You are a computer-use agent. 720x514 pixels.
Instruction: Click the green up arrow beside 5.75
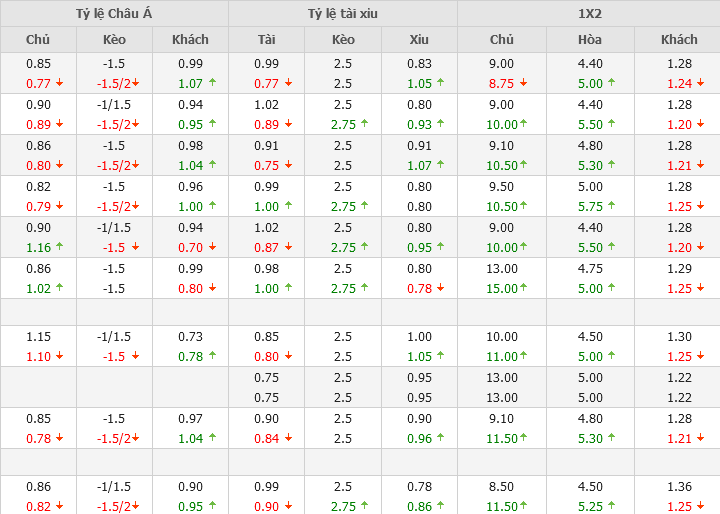click(x=611, y=207)
